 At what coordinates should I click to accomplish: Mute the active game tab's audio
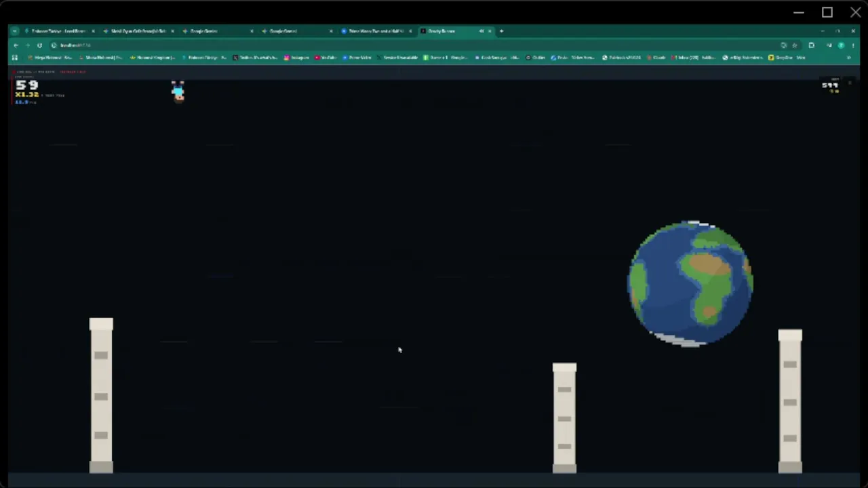pos(481,31)
